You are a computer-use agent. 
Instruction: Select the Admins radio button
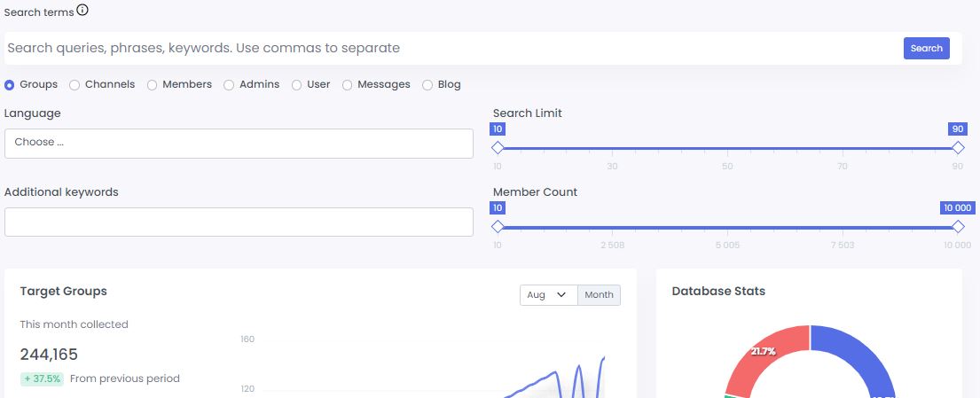tap(230, 85)
